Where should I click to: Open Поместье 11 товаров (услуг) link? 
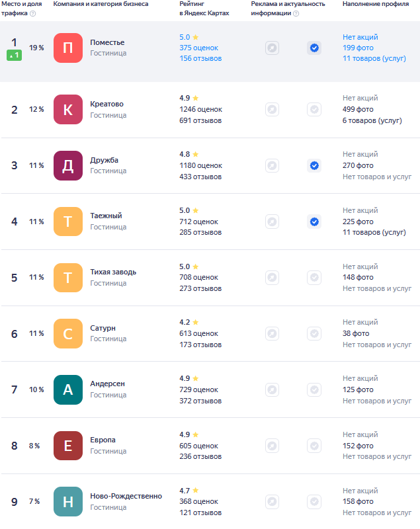[374, 58]
